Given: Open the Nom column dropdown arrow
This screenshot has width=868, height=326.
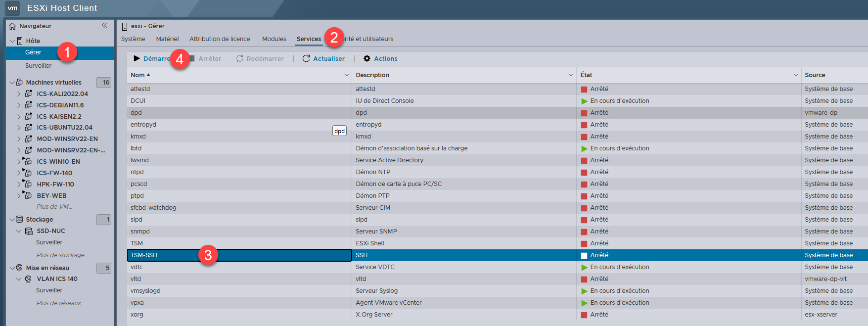Looking at the screenshot, I should pyautogui.click(x=347, y=75).
